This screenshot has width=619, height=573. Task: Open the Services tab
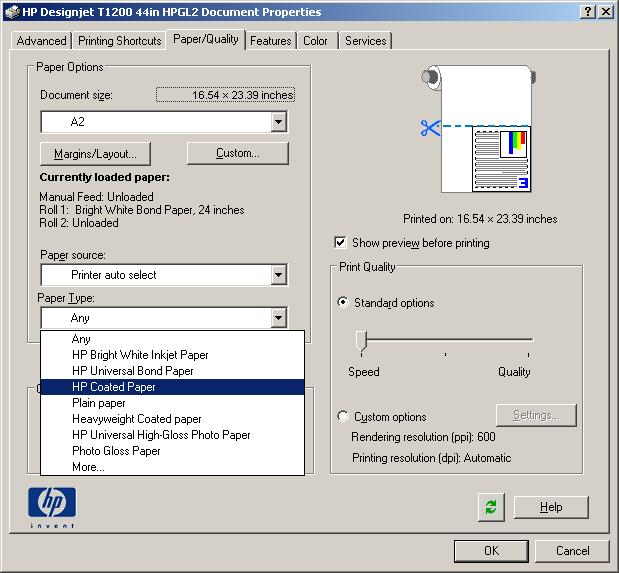coord(366,41)
